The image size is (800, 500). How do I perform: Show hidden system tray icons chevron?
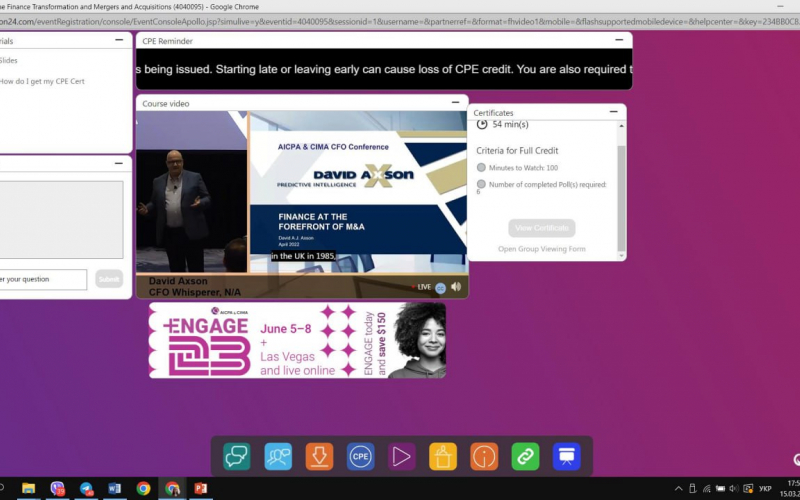click(679, 488)
